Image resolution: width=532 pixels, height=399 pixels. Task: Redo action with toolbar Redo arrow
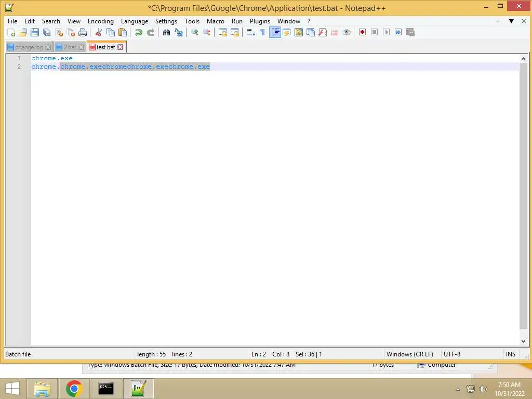(x=150, y=32)
